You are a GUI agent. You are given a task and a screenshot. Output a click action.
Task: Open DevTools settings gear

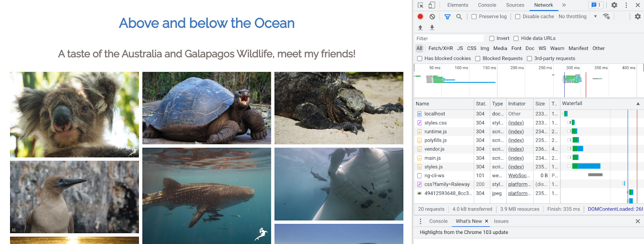[x=614, y=5]
